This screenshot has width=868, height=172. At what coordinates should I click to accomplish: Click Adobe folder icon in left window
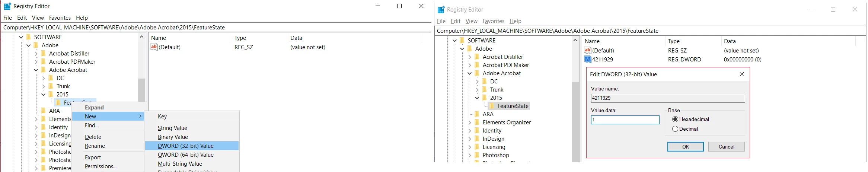36,45
